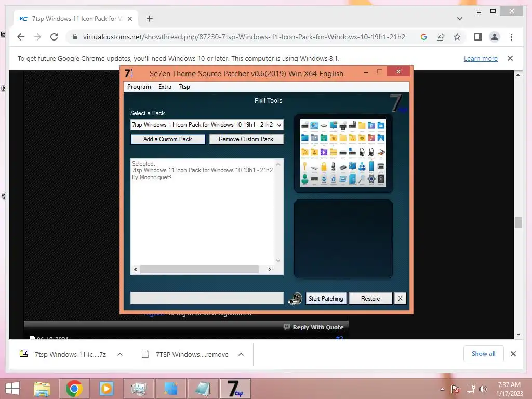Viewport: 532px width, 399px height.
Task: Expand options for the .7z download
Action: 120,354
